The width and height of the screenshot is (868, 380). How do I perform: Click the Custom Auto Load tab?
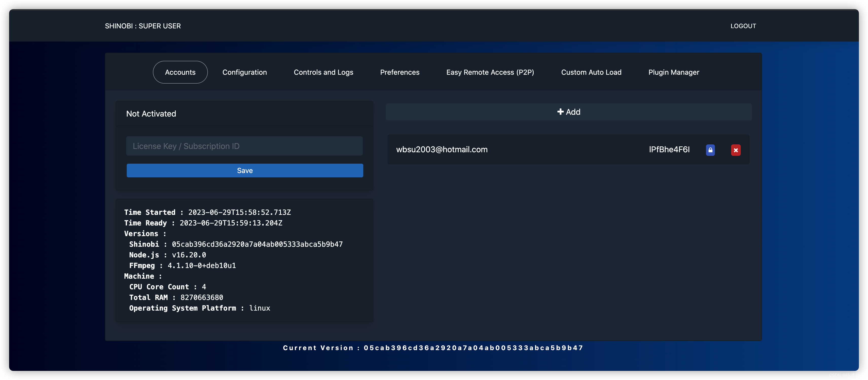591,72
